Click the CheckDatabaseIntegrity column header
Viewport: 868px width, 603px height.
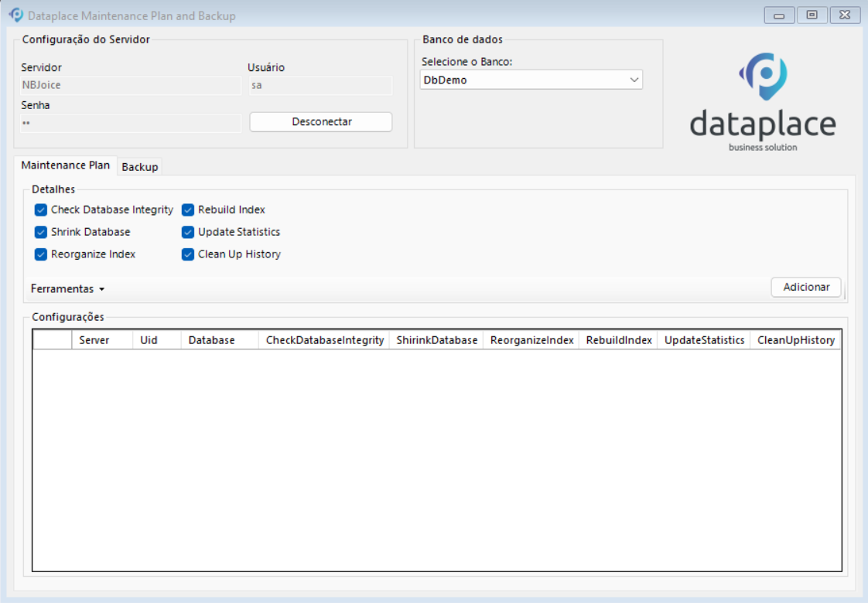324,339
